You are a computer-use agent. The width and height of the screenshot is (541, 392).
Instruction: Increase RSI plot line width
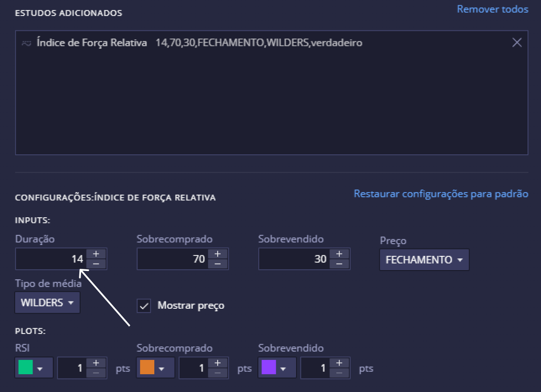point(96,363)
